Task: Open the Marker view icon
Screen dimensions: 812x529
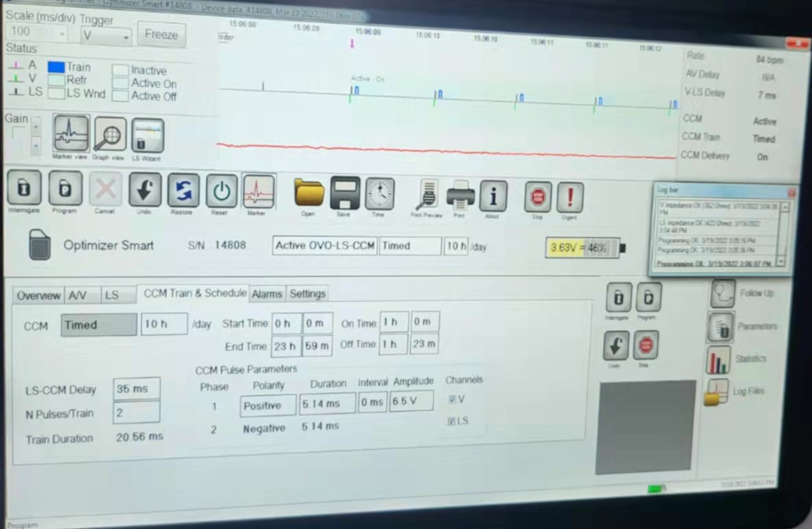Action: pos(71,135)
